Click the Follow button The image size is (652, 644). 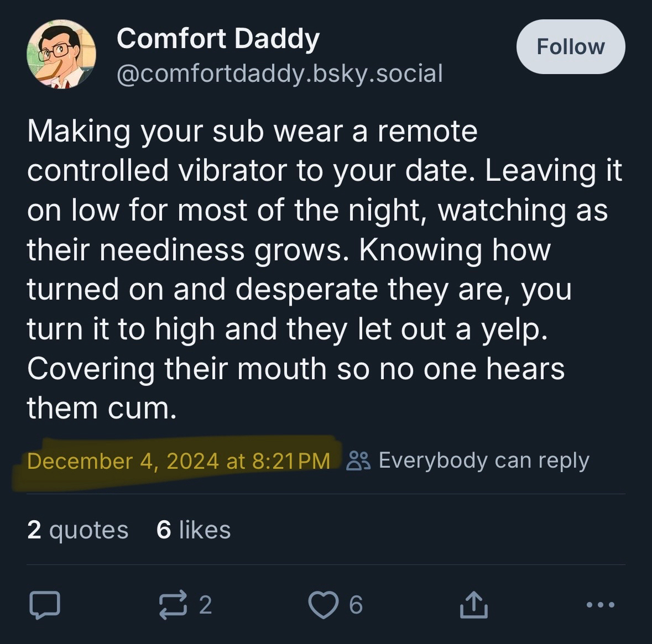570,47
